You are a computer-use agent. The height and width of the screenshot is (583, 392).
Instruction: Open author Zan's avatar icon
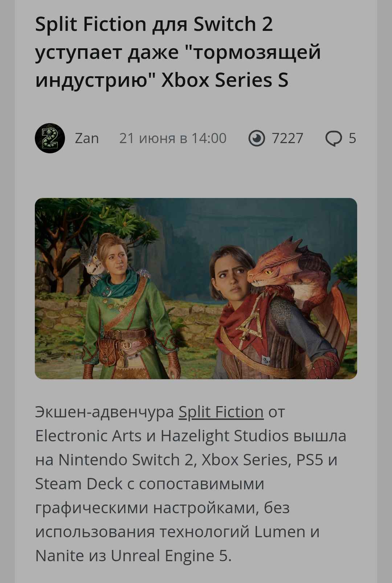(50, 138)
